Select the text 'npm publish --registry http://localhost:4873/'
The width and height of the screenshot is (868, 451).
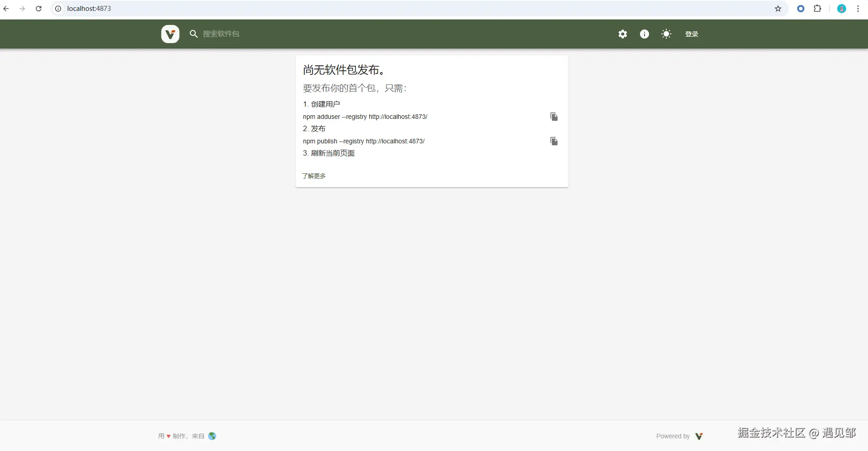(364, 141)
